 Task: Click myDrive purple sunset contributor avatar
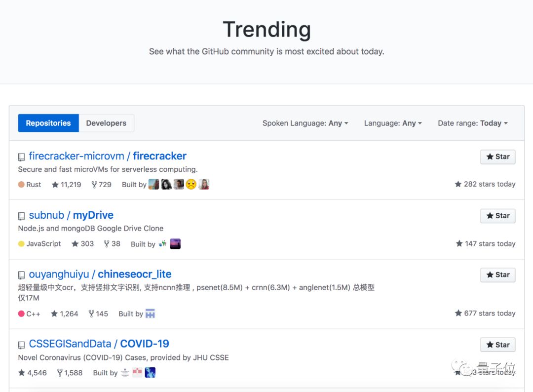175,244
